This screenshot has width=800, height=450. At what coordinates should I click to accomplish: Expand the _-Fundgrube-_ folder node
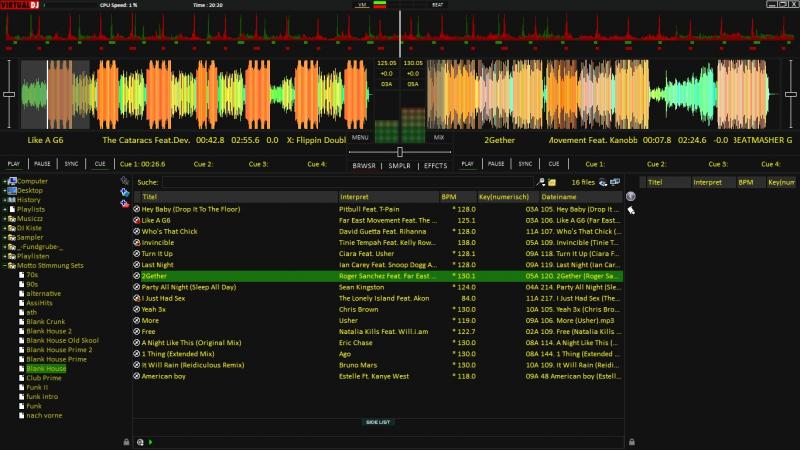click(5, 247)
